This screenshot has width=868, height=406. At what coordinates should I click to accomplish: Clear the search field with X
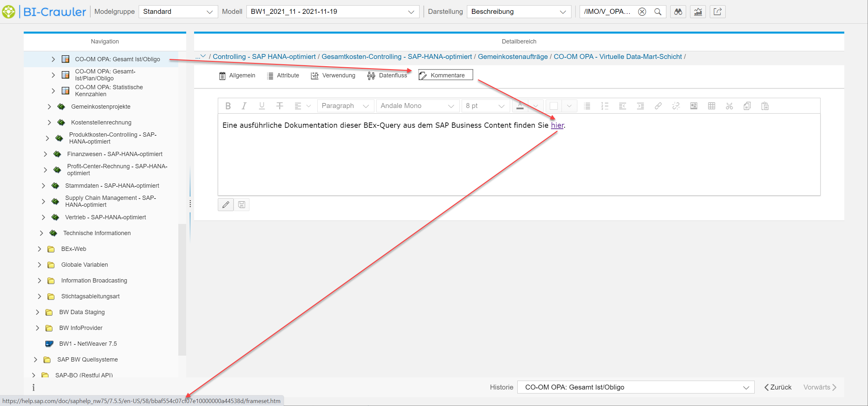642,12
